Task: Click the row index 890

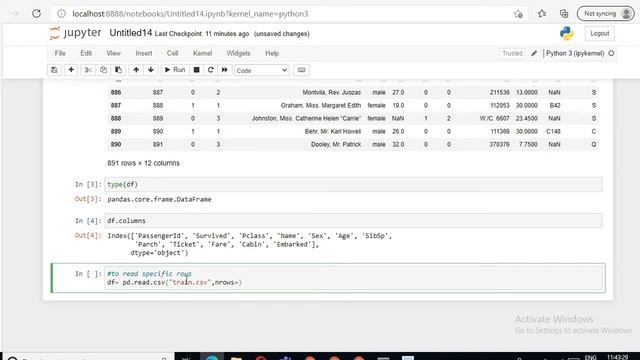Action: pyautogui.click(x=116, y=144)
